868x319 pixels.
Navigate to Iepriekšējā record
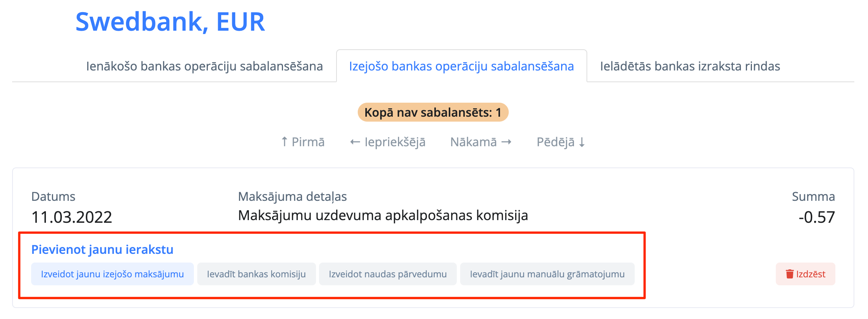(x=387, y=142)
